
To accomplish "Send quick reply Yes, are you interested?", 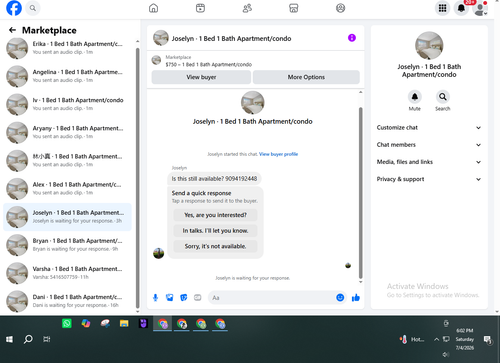I will pyautogui.click(x=215, y=215).
